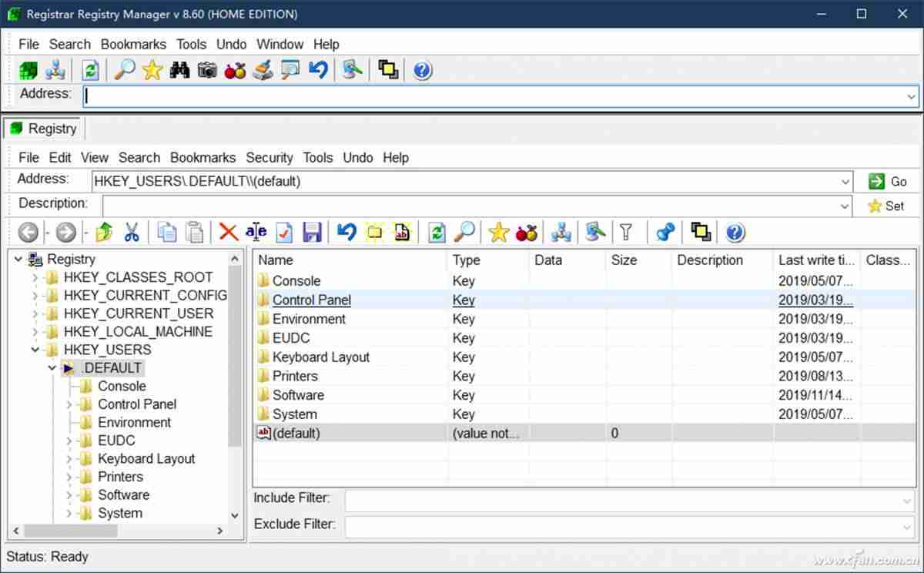Click the top toolbar undo arrow

tap(318, 70)
